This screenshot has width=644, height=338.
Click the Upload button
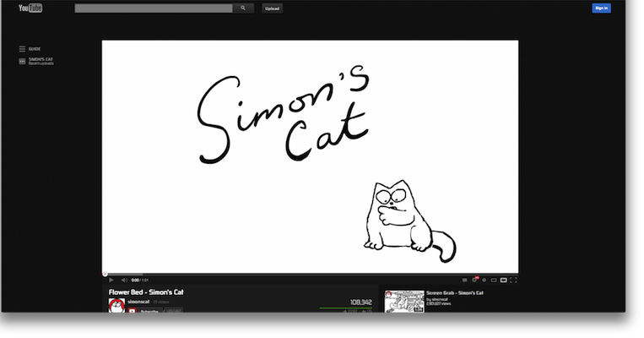click(x=272, y=8)
